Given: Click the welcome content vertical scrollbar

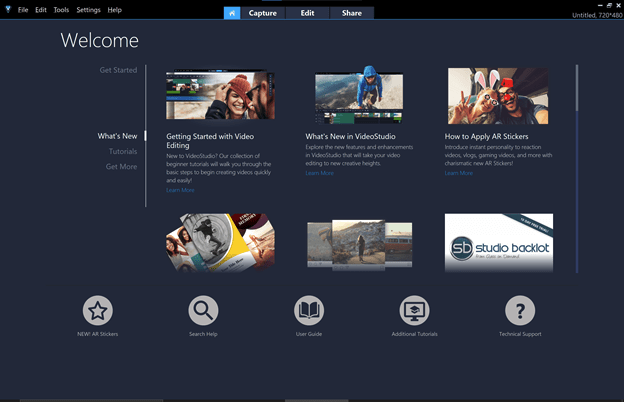Looking at the screenshot, I should [x=577, y=169].
